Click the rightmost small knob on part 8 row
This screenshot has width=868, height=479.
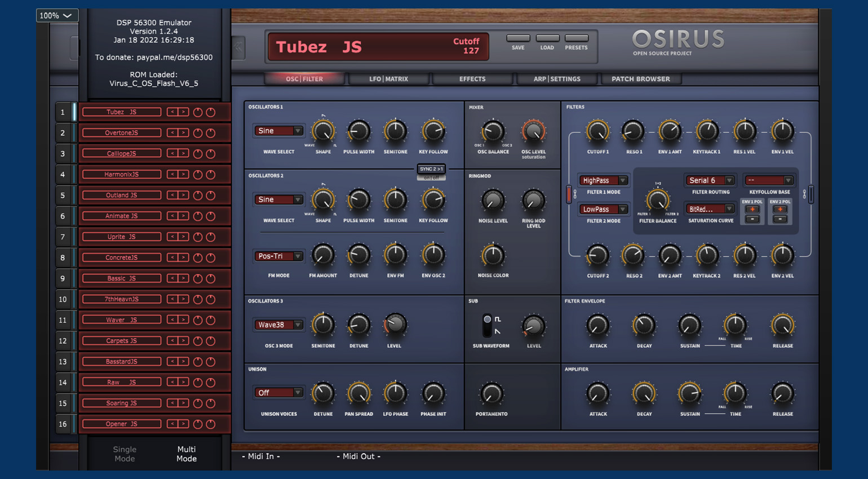211,258
